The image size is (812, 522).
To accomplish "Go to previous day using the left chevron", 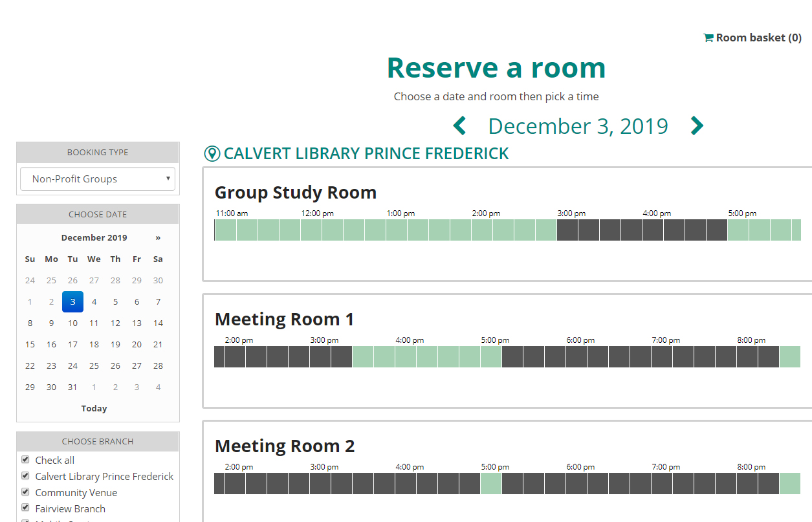I will (x=459, y=125).
